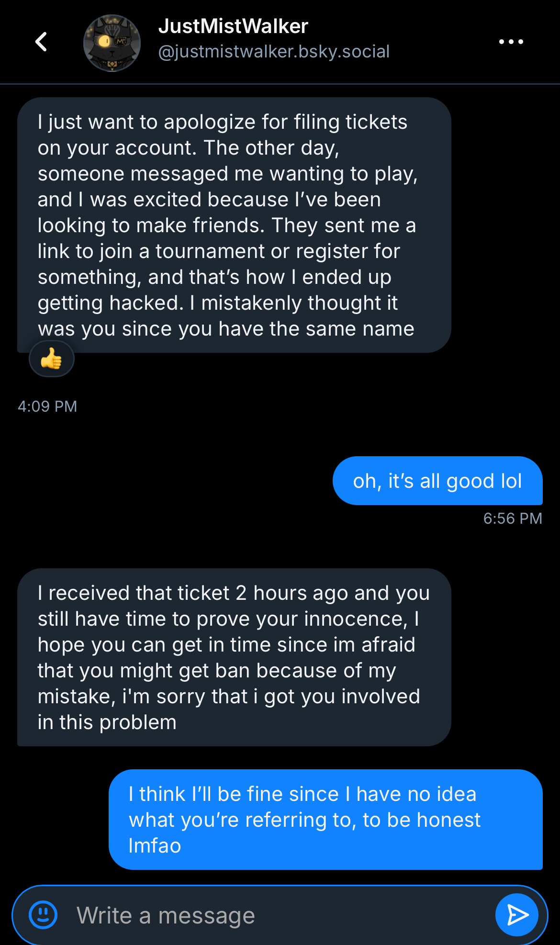This screenshot has height=945, width=560.
Task: Tap the thumbs-up reaction on first message
Action: (52, 359)
